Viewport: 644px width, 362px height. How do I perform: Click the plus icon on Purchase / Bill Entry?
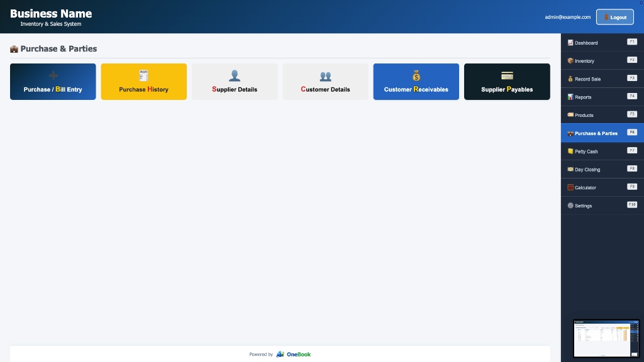[53, 75]
